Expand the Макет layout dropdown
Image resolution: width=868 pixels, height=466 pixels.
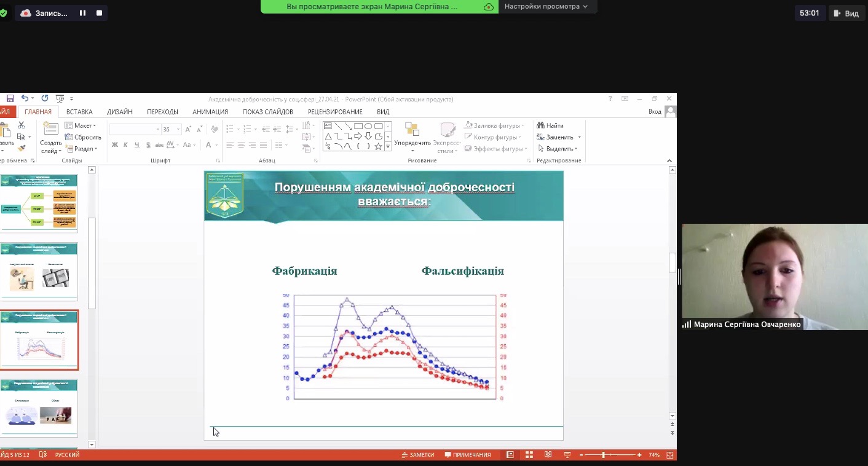81,125
